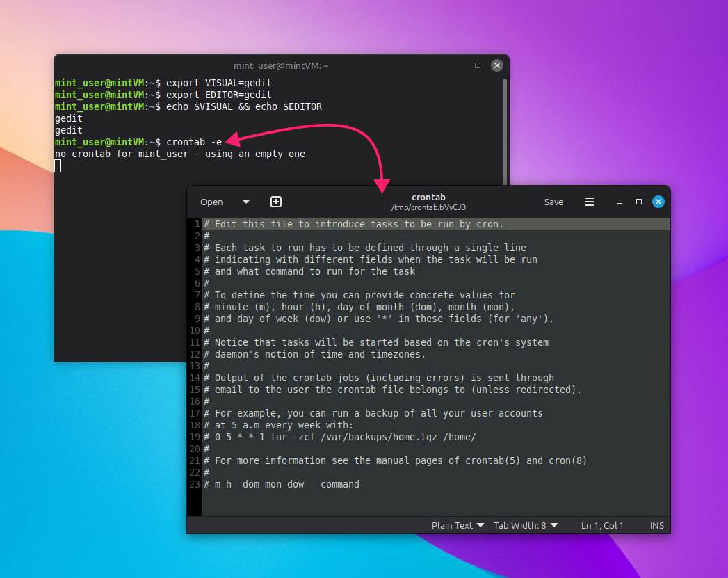728x578 pixels.
Task: Click line number 12 in gedit gutter
Action: (x=195, y=354)
